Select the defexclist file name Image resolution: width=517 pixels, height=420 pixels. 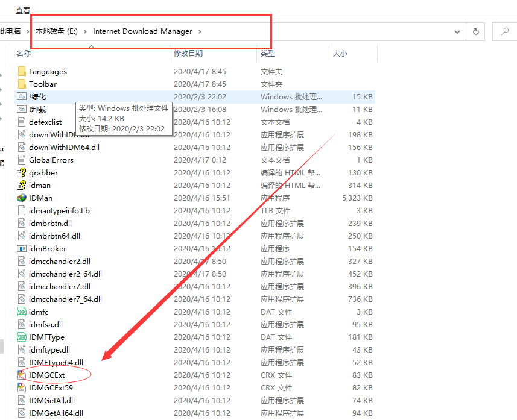click(x=45, y=122)
